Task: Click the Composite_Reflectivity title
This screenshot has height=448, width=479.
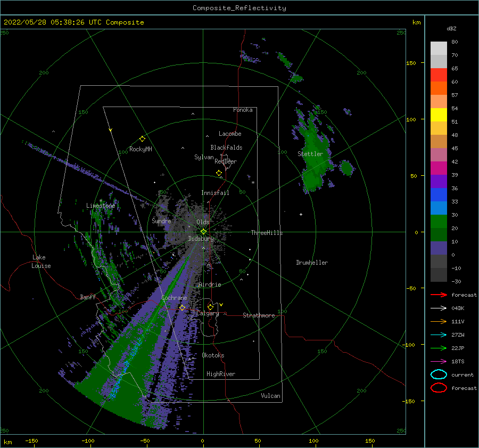Action: tap(240, 8)
